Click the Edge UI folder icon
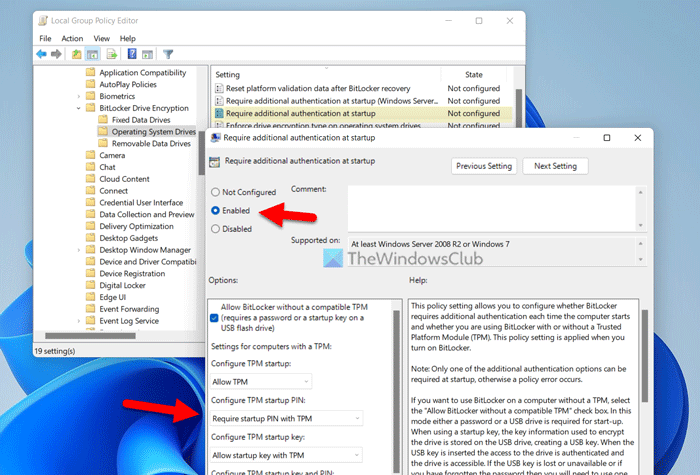This screenshot has width=700, height=475. pyautogui.click(x=91, y=297)
